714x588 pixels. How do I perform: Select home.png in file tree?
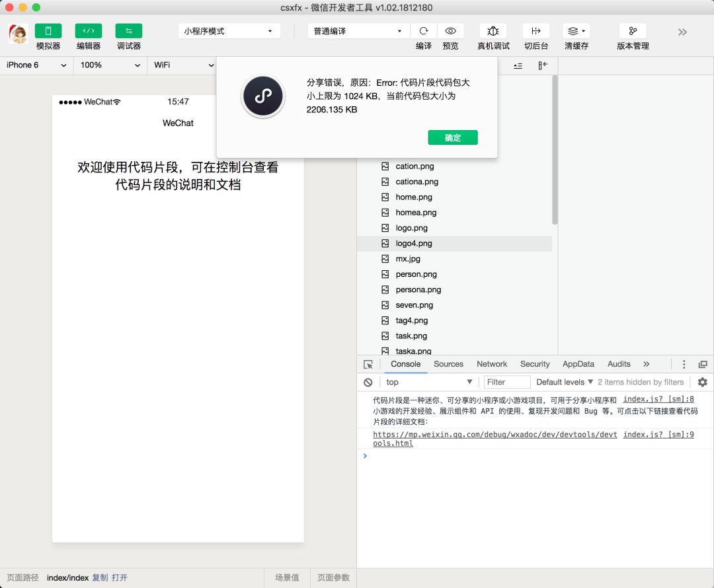point(413,197)
